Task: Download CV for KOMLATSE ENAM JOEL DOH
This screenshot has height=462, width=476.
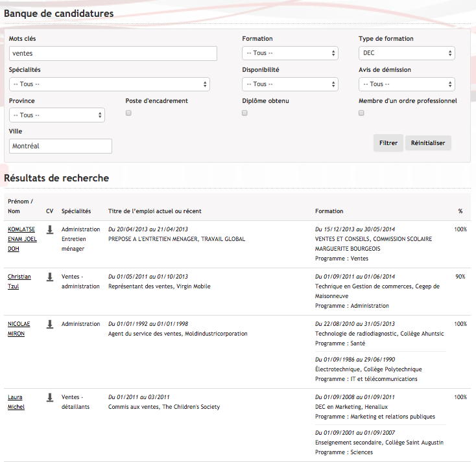Action: 50,229
